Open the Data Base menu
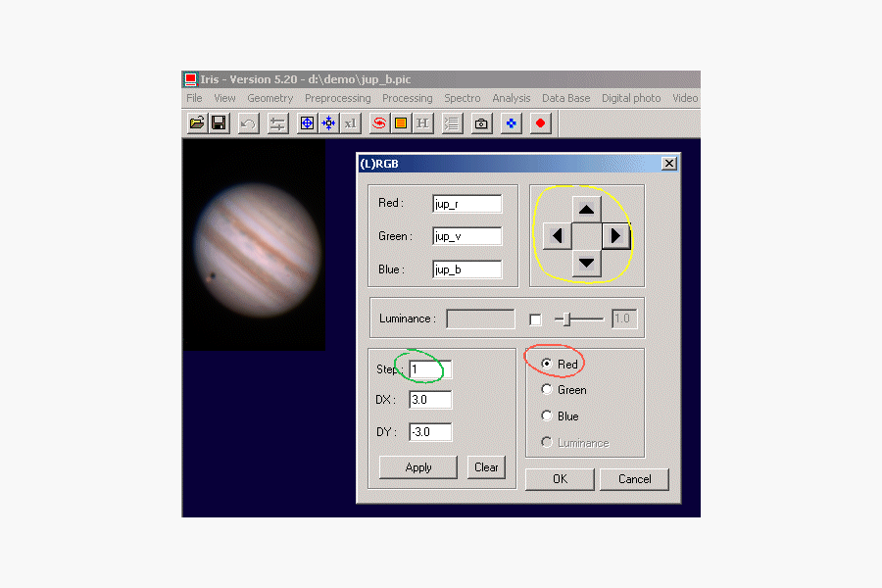The width and height of the screenshot is (882, 588). (565, 98)
